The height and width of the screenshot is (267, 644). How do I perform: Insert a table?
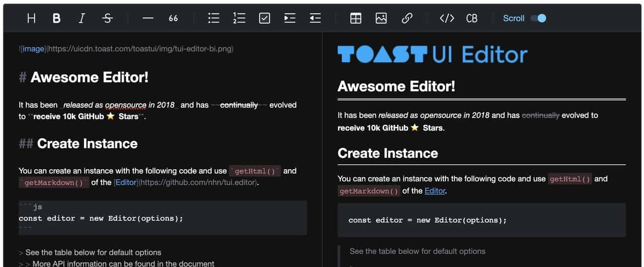click(356, 18)
